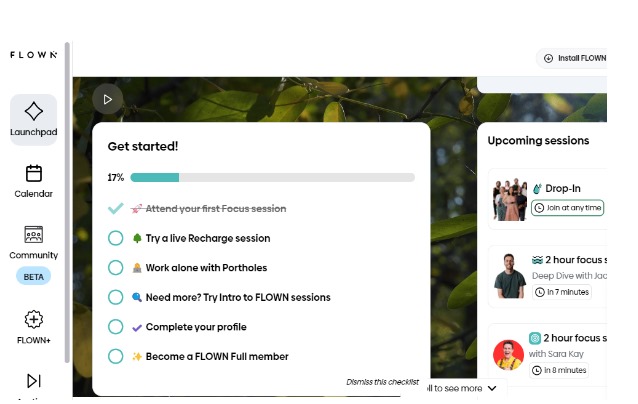Click the Sara Kay host thumbnail
This screenshot has width=638, height=404.
509,355
